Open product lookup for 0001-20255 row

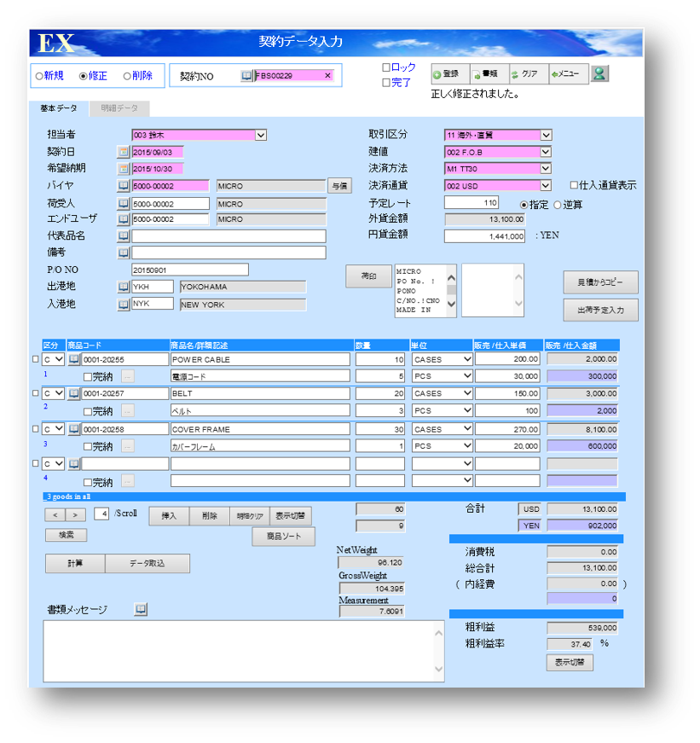74,359
